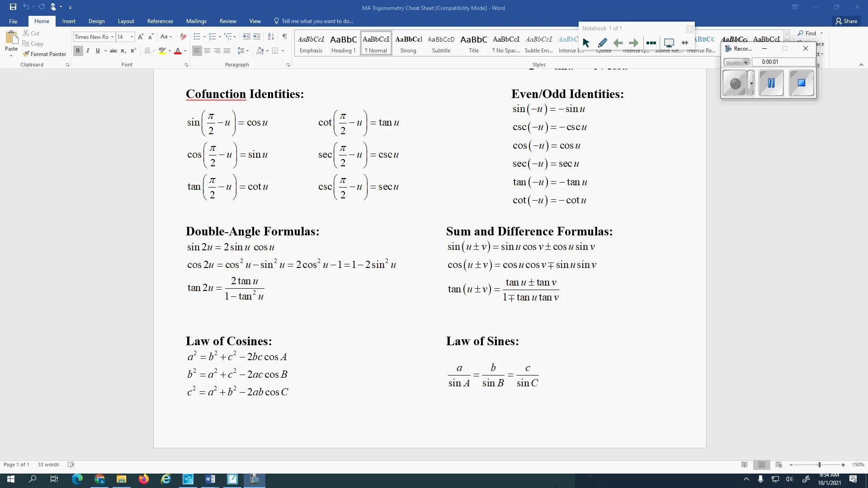Toggle subscript formatting
Screen dimensions: 868x488
(123, 51)
